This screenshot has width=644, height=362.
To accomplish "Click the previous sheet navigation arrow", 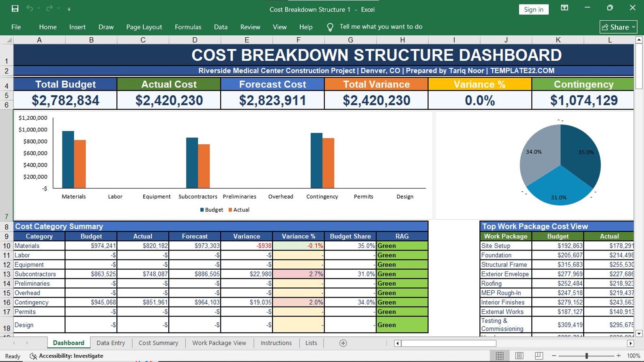I will (x=14, y=343).
